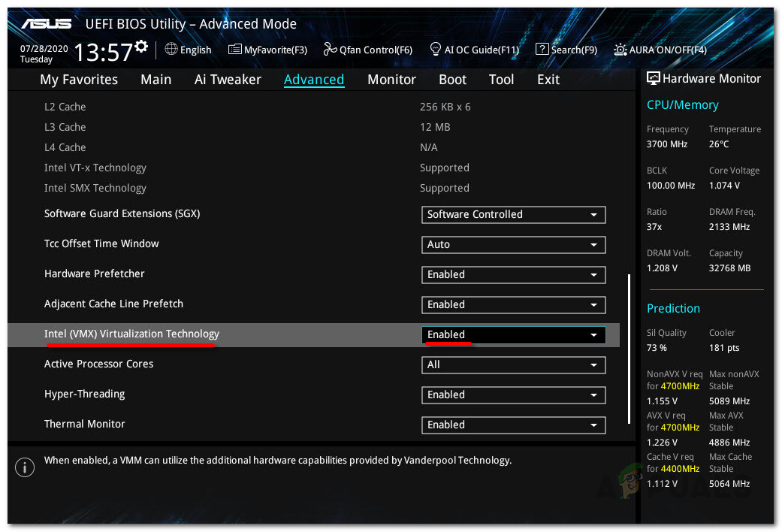Click the 3700 MHz frequency value
This screenshot has height=532, width=782.
(x=667, y=144)
